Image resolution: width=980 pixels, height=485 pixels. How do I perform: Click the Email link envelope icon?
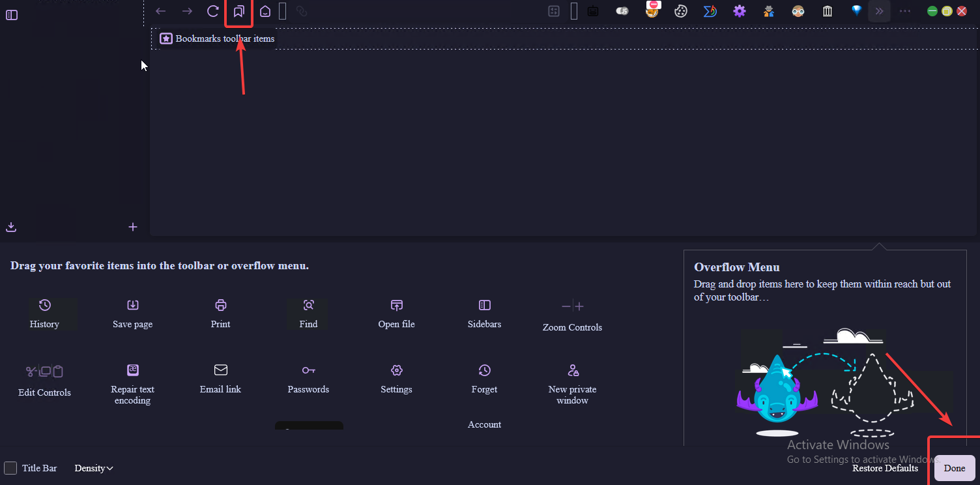coord(220,370)
